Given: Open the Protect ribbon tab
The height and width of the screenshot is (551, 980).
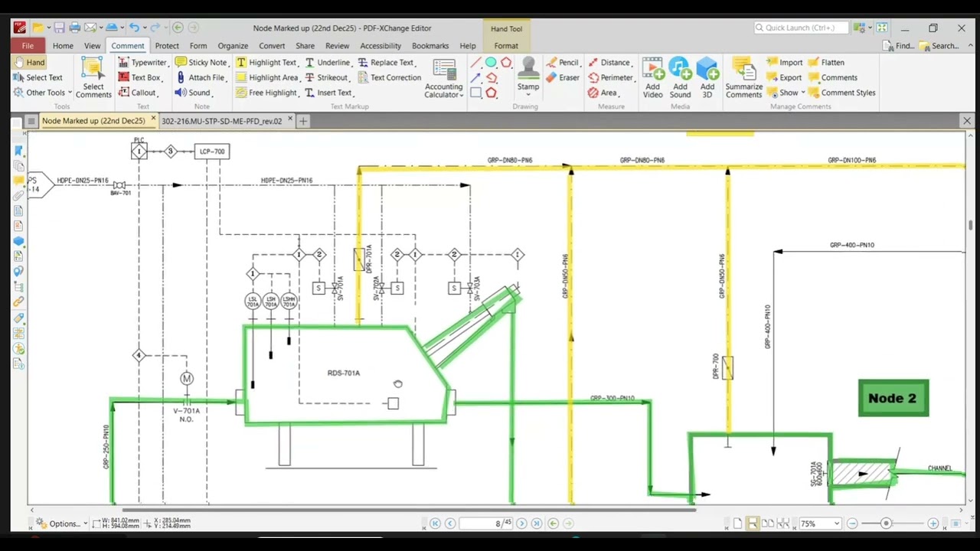Looking at the screenshot, I should 167,46.
